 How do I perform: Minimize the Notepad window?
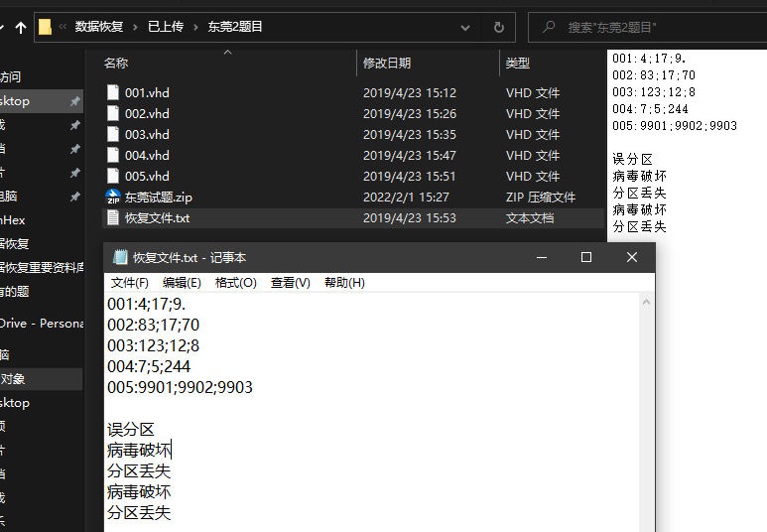(x=542, y=257)
